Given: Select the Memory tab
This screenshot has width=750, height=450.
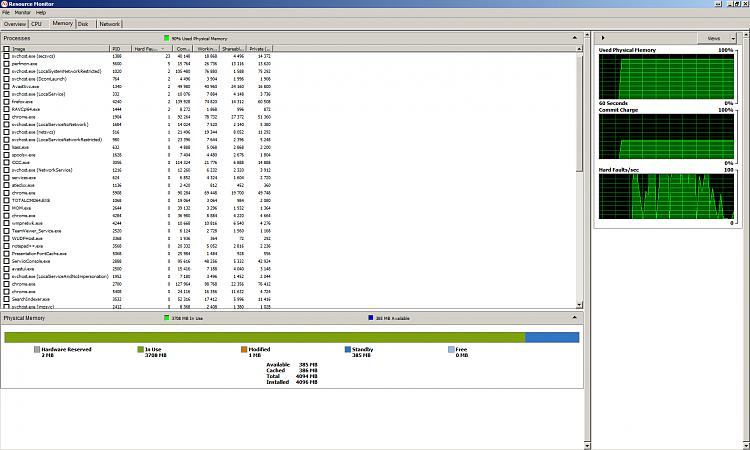Looking at the screenshot, I should pyautogui.click(x=63, y=23).
